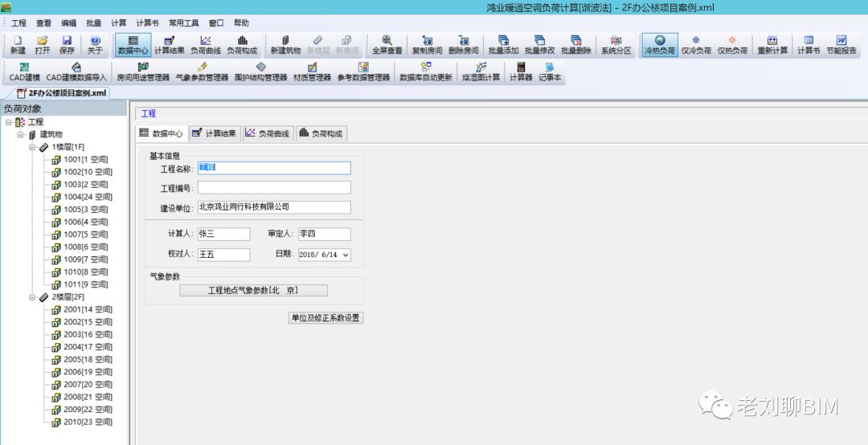Viewport: 868px width, 445px height.
Task: Collapse the 1楼层[1F] tree node
Action: click(32, 147)
